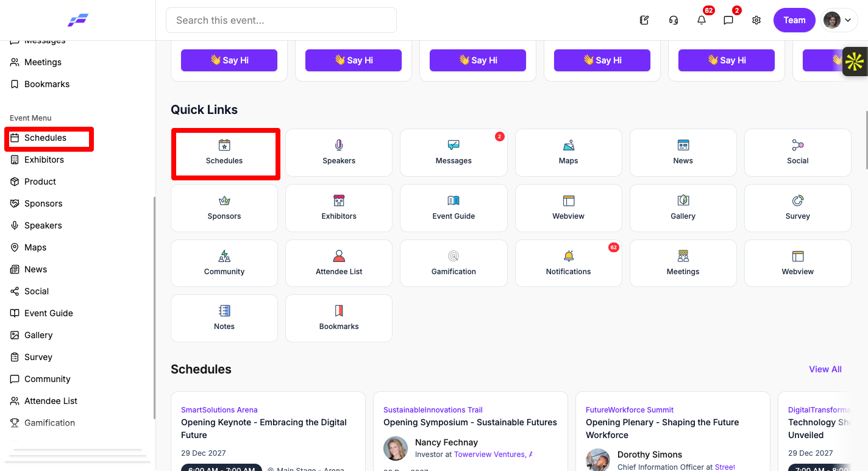Open the Opening Symposium - Sustainable Futures session
868x471 pixels.
click(x=470, y=422)
